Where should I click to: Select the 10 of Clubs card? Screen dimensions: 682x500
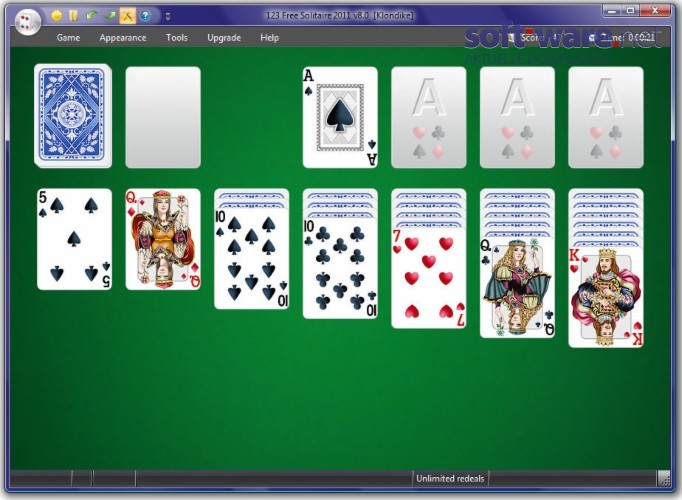[340, 268]
